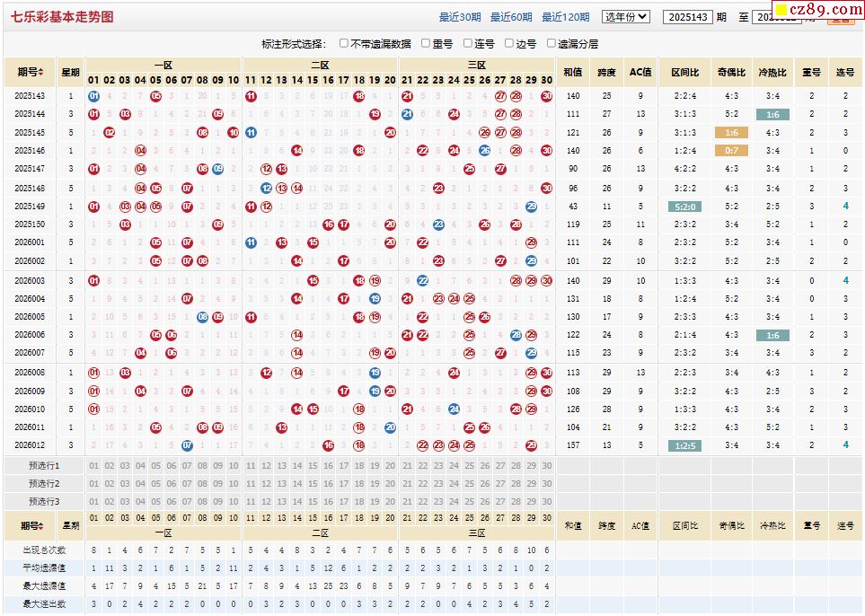
Task: Select number 28 in 预选行3 row
Action: 516,501
